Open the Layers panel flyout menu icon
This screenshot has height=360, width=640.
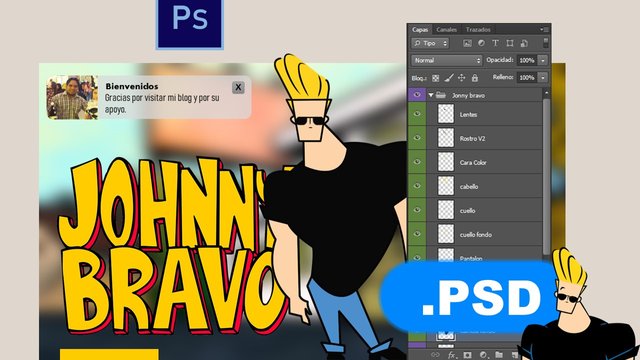[x=544, y=29]
